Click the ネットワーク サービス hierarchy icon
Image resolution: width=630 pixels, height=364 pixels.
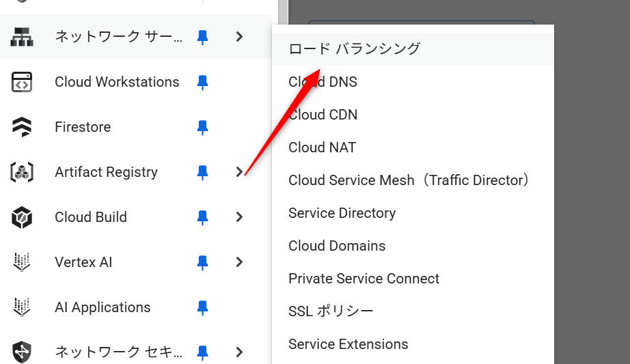pyautogui.click(x=22, y=37)
